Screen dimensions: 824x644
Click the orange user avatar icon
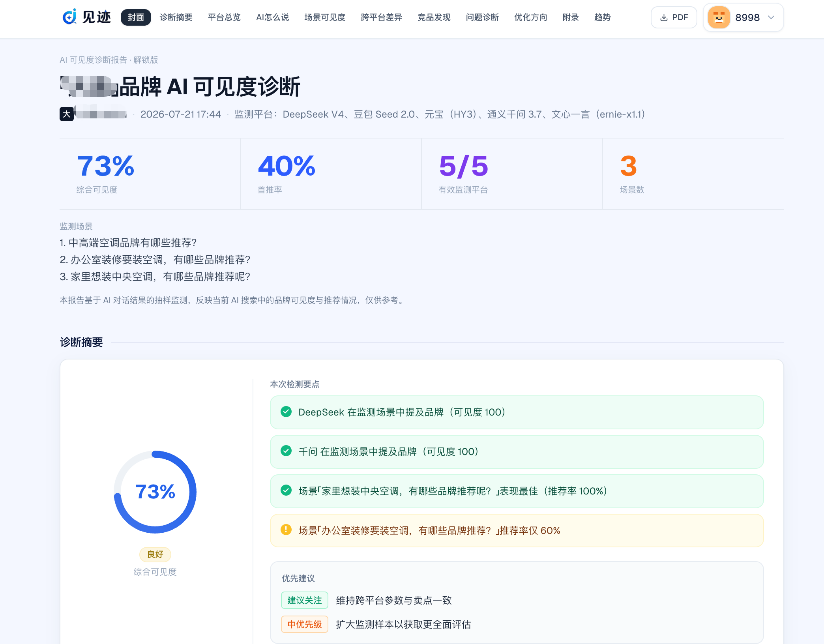(x=719, y=17)
